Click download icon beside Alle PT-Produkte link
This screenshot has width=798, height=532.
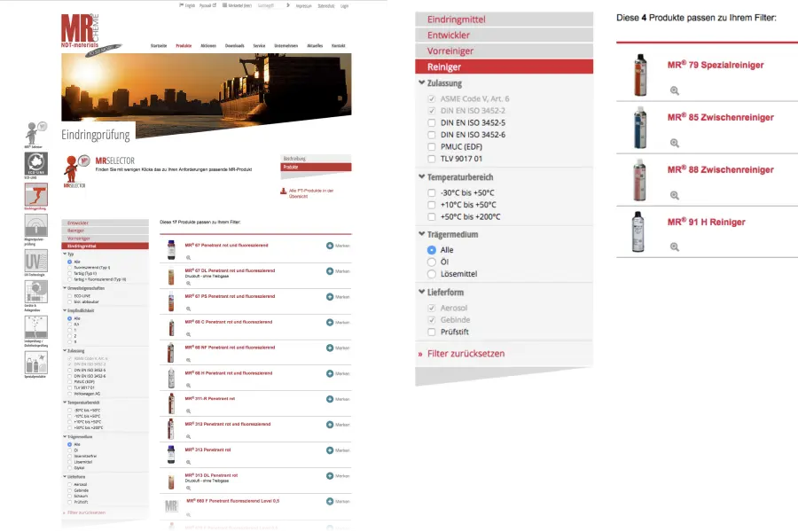[283, 192]
